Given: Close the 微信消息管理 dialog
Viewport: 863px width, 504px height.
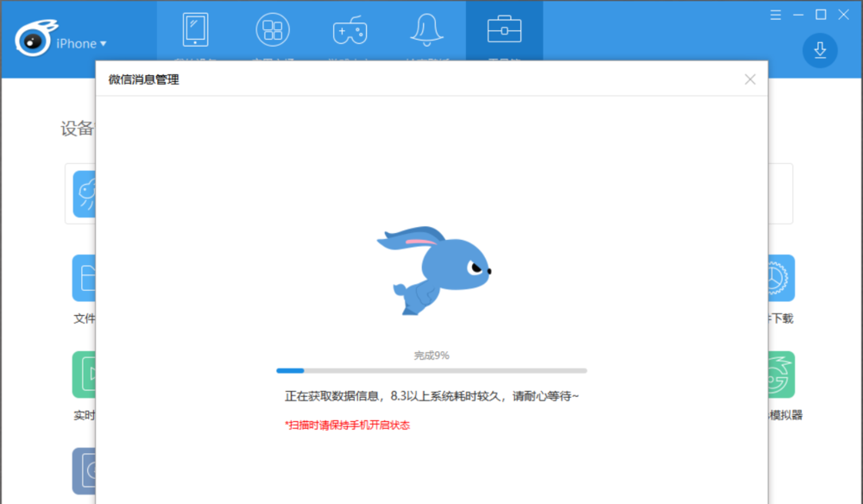Looking at the screenshot, I should 750,79.
